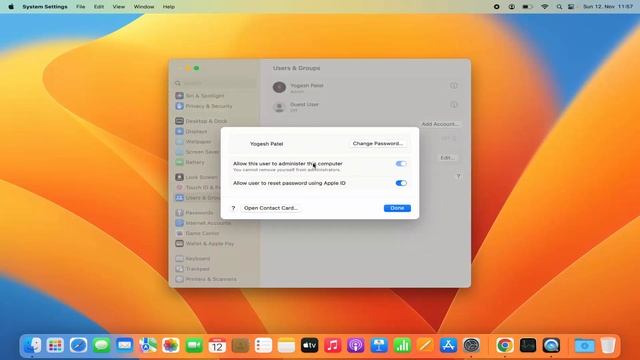Open the Edit menu
Screen dimensions: 640x360
coord(99,7)
